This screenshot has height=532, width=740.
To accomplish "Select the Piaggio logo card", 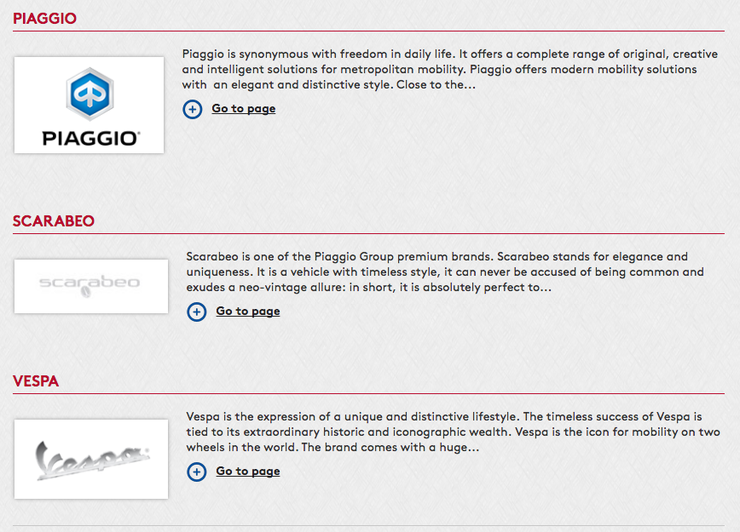I will [89, 105].
